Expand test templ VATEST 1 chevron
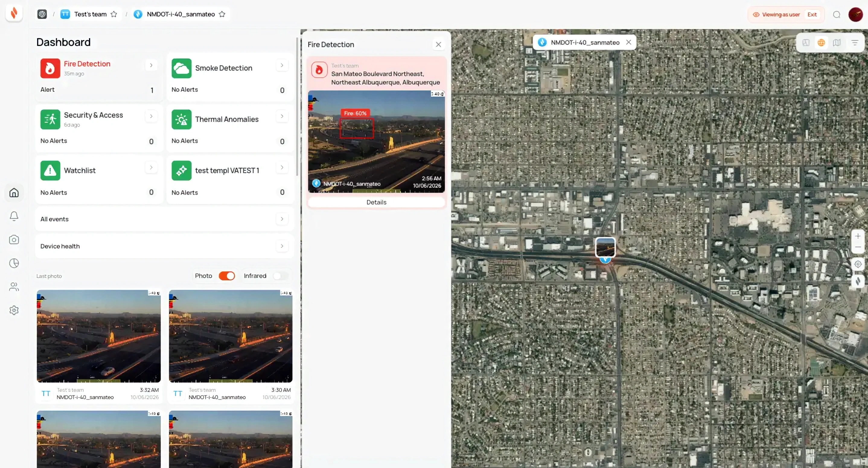The height and width of the screenshot is (468, 868). pyautogui.click(x=282, y=167)
